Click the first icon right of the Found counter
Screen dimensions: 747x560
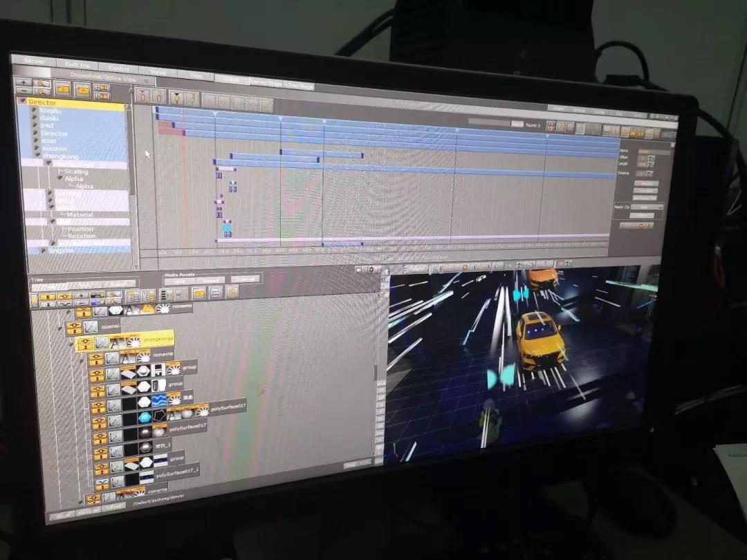[551, 126]
